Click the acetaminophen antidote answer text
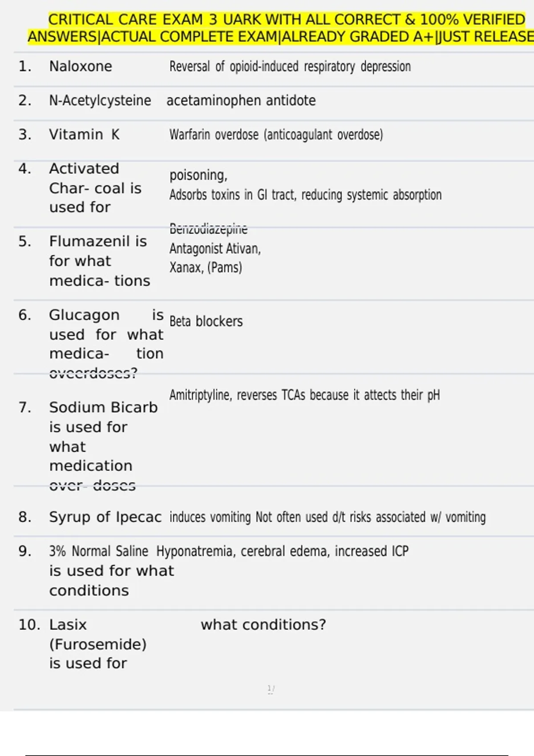Viewport: 534px width, 756px height. tap(241, 101)
